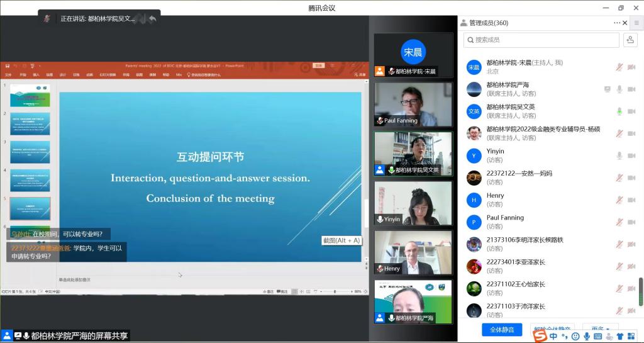The height and width of the screenshot is (343, 644).
Task: Click the 搜索成员 search members field
Action: [542, 40]
